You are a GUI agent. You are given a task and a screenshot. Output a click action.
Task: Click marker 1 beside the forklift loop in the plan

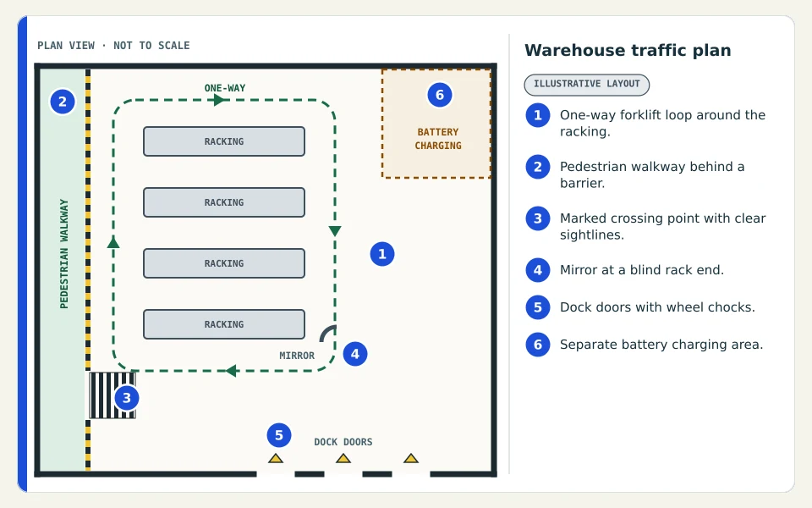point(382,254)
